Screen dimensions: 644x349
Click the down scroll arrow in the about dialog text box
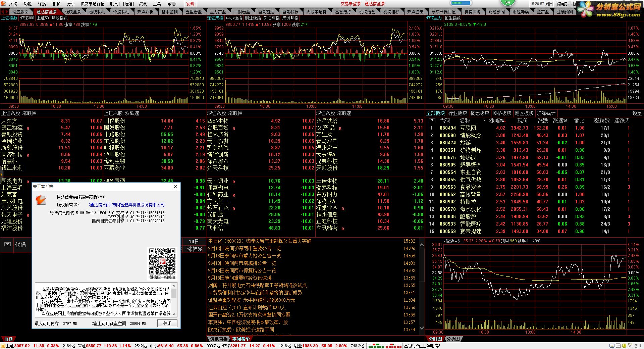pos(174,313)
